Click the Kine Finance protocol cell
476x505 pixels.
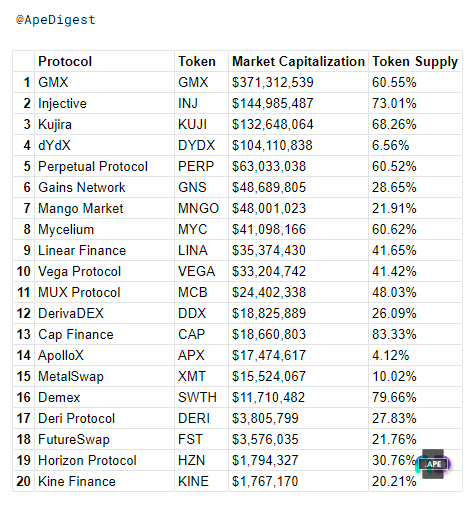coord(104,481)
